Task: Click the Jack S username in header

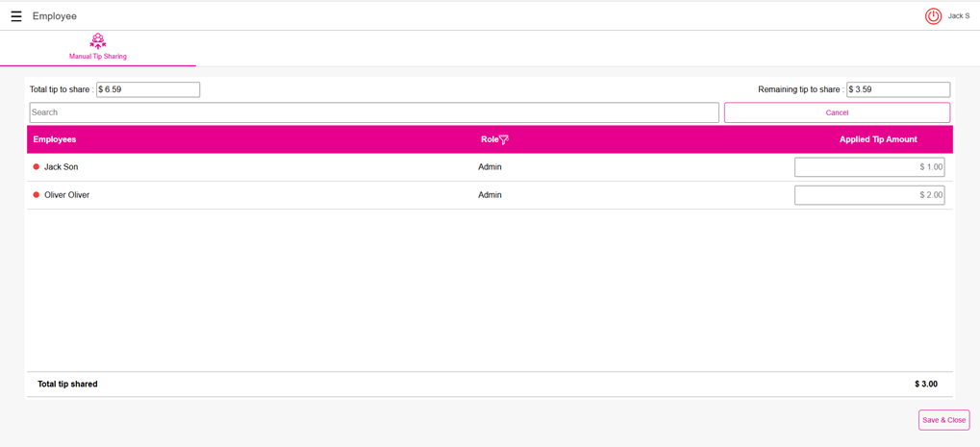Action: pyautogui.click(x=958, y=16)
